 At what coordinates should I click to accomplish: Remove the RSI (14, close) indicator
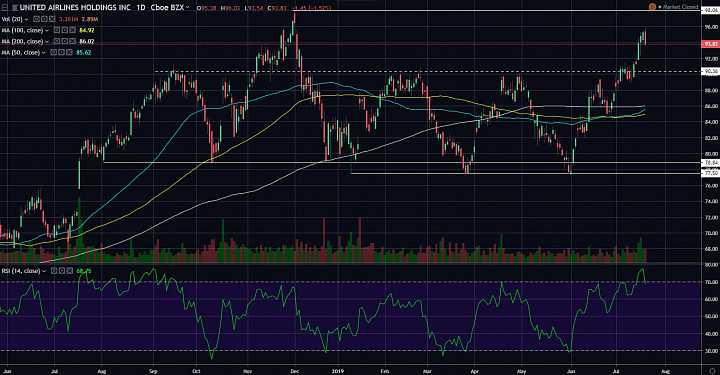click(x=70, y=271)
